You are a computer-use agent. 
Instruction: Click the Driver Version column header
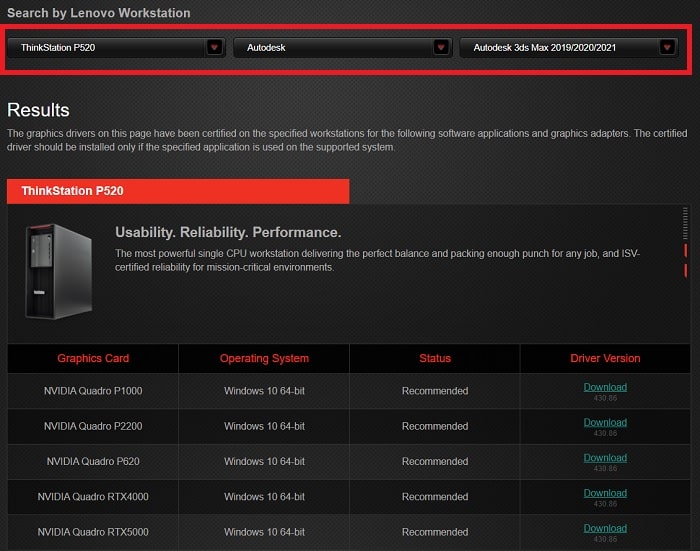point(605,358)
